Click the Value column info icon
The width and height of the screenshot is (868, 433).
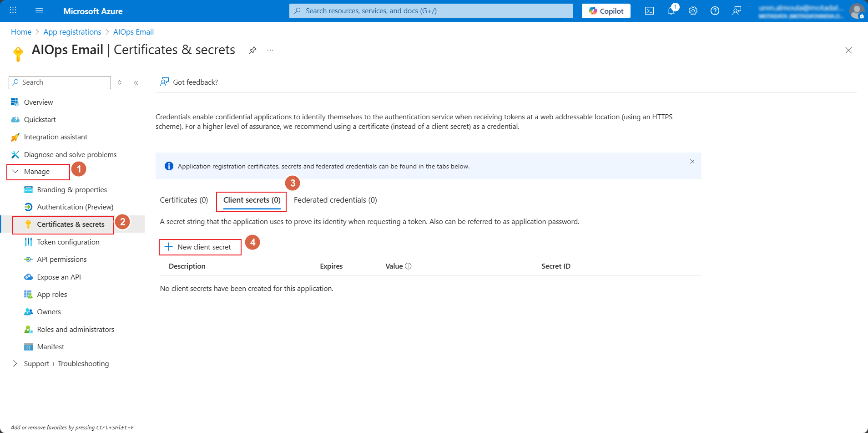click(x=408, y=266)
